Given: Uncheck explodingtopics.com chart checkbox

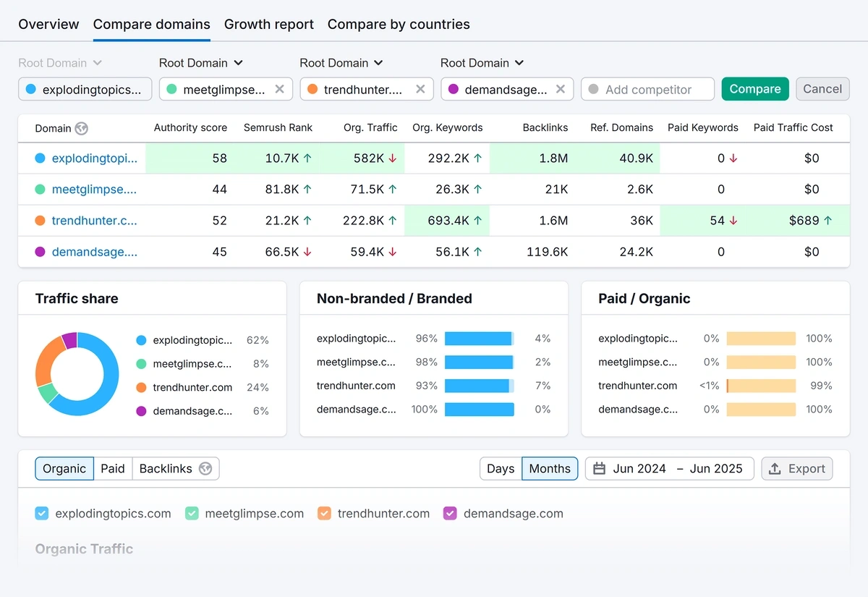Looking at the screenshot, I should pos(42,514).
